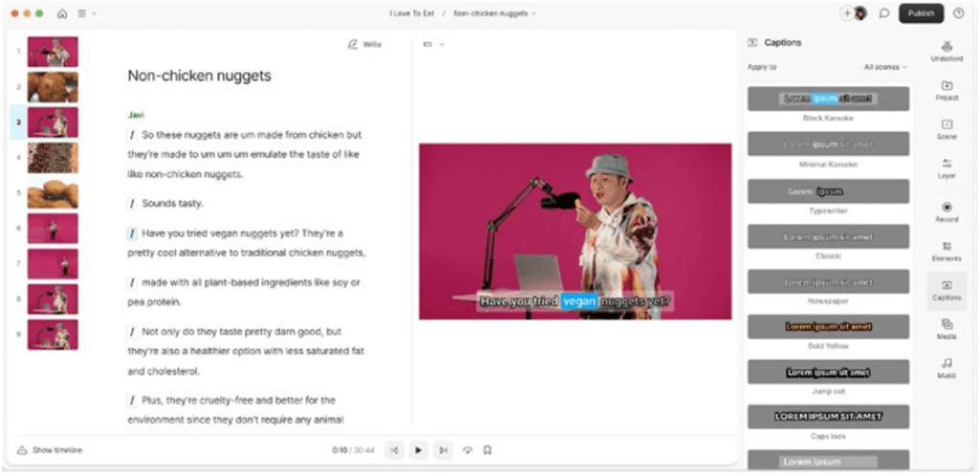The image size is (980, 474).
Task: Select scene 9 thumbnail
Action: (53, 334)
